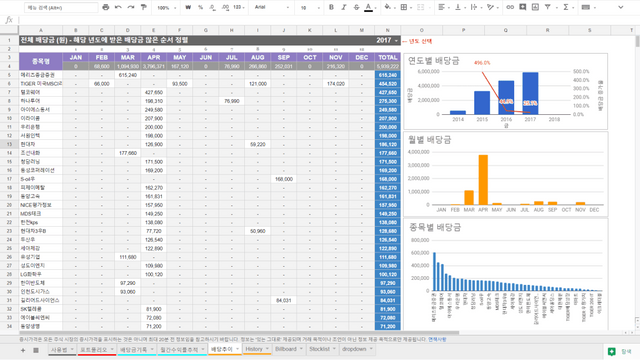Click the 종목별 배당금 chart

(505, 274)
